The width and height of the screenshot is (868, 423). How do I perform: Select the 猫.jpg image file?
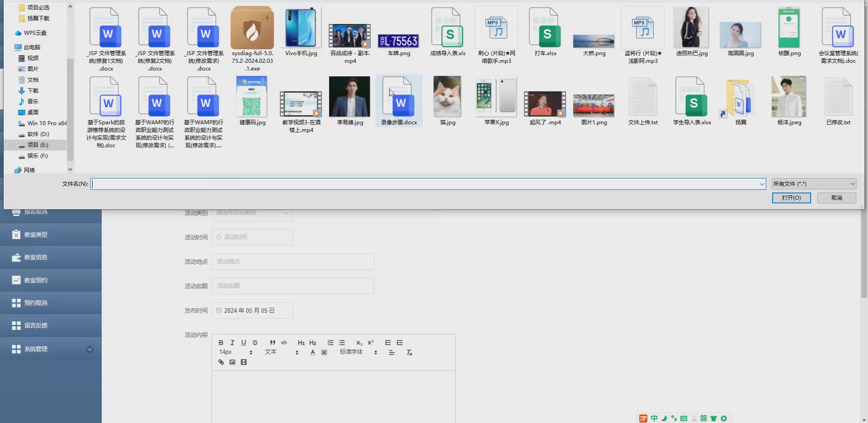click(x=448, y=101)
